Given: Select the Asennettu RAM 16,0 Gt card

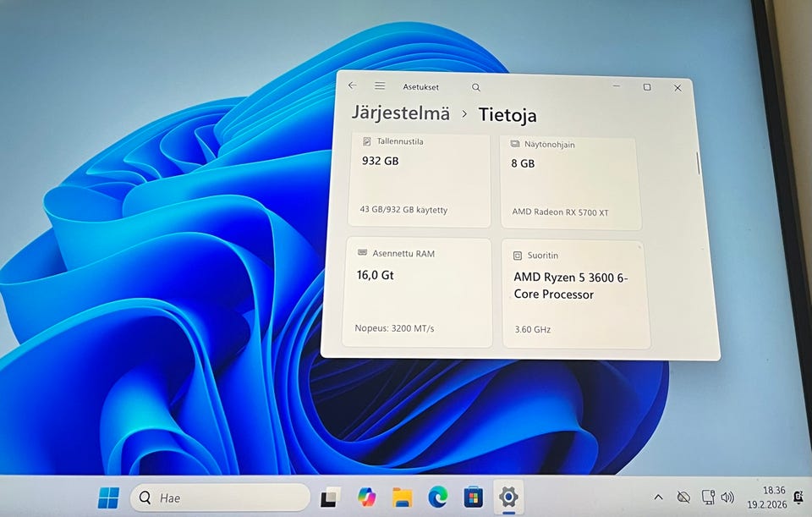Looking at the screenshot, I should [x=417, y=292].
